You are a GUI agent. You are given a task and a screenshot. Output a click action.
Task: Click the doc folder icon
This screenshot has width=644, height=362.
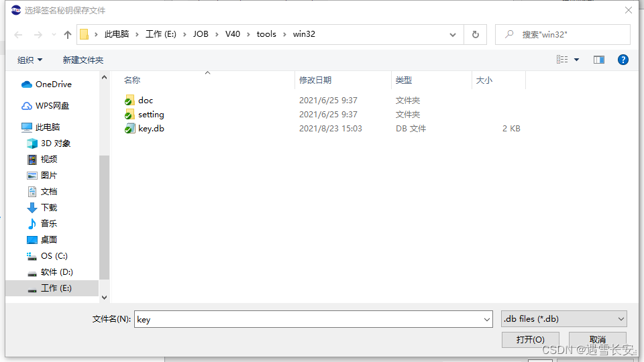click(x=129, y=100)
